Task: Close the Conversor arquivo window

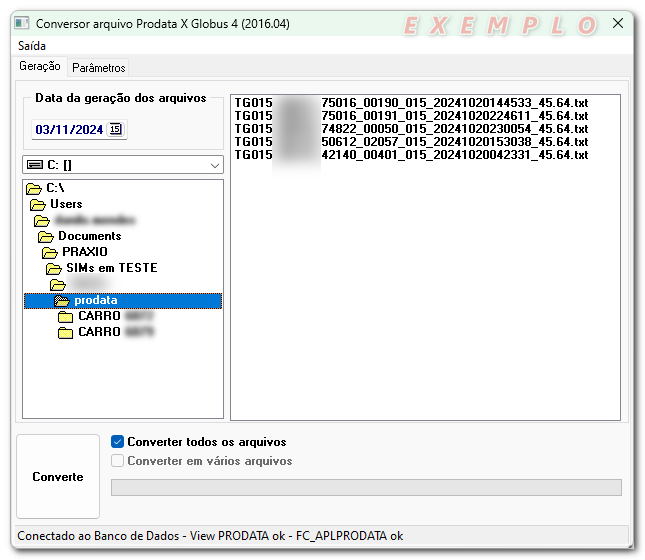Action: click(x=618, y=23)
